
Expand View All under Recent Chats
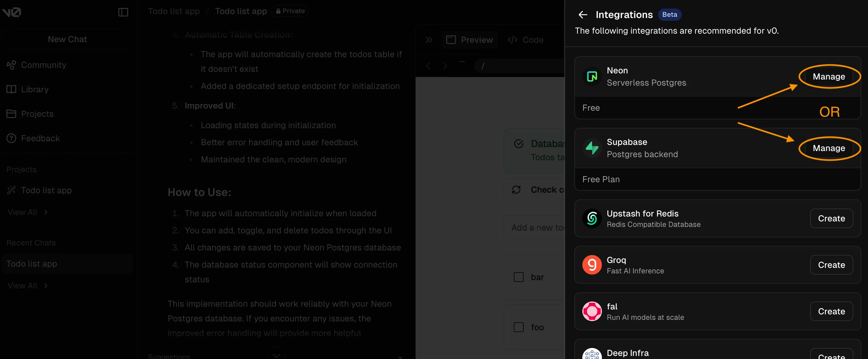[x=28, y=286]
